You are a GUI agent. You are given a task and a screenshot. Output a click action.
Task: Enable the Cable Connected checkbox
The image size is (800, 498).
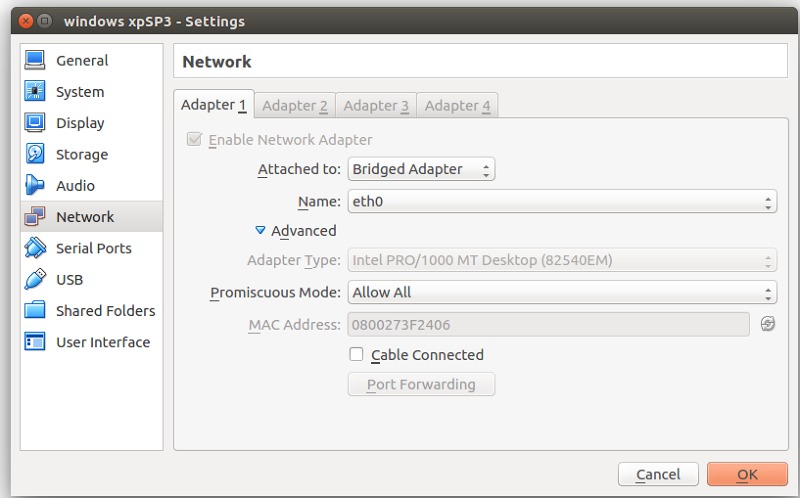[x=356, y=355]
